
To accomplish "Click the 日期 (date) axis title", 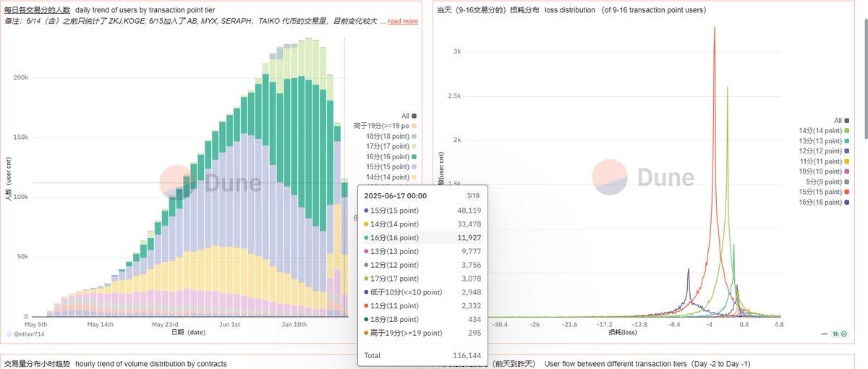I will [188, 333].
